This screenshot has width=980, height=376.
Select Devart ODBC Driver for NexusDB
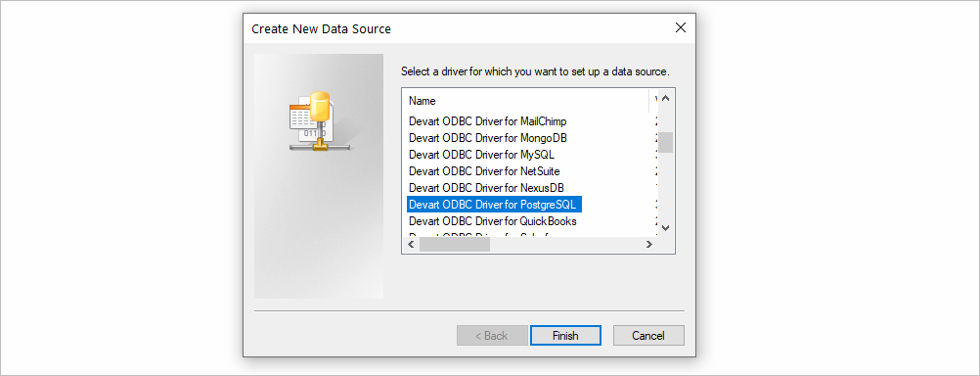point(486,188)
